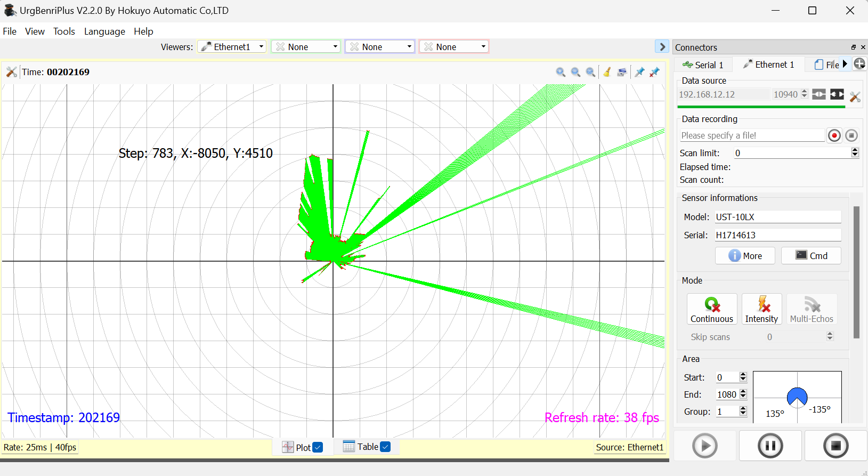Viewport: 868px width, 476px height.
Task: Click the blue pin icon in viewer toolbar
Action: [639, 72]
